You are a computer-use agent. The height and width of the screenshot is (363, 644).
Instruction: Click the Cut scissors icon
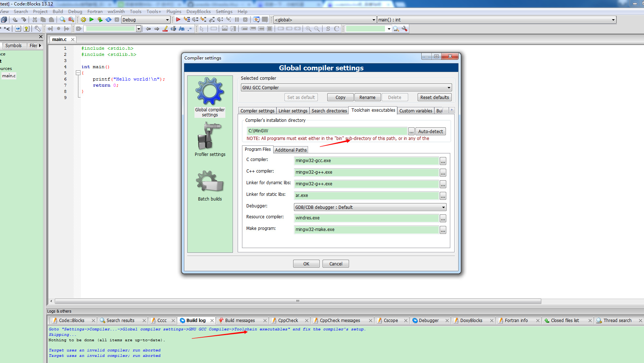(x=35, y=20)
